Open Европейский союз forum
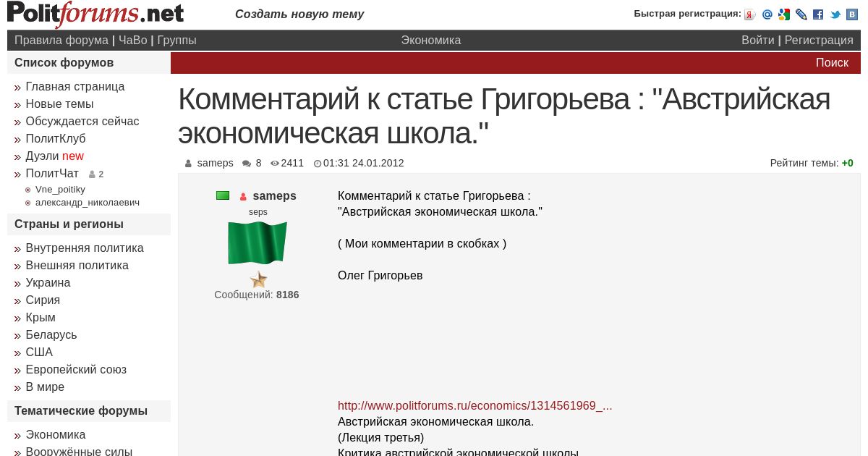The image size is (868, 456). [x=76, y=370]
